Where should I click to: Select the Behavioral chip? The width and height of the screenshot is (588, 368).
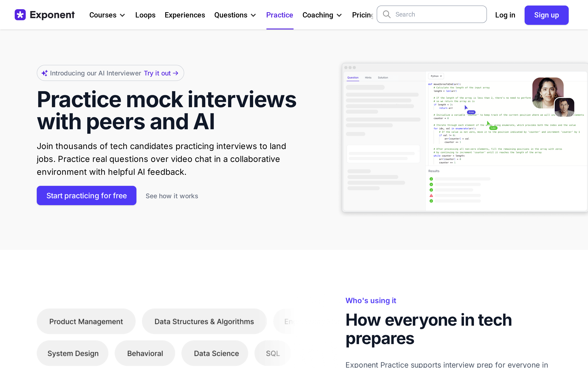(145, 353)
